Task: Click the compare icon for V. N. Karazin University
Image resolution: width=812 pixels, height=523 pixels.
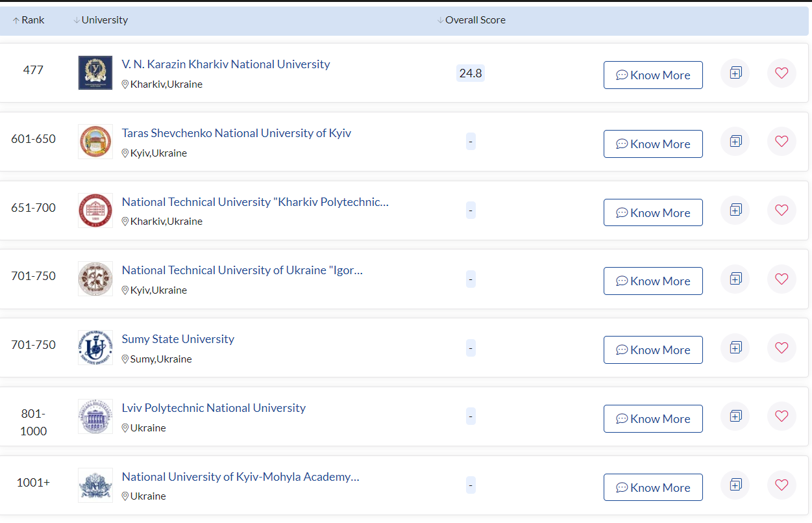Action: 735,73
